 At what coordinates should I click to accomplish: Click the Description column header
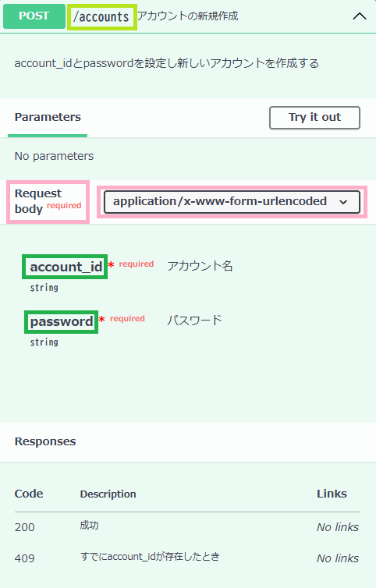108,494
